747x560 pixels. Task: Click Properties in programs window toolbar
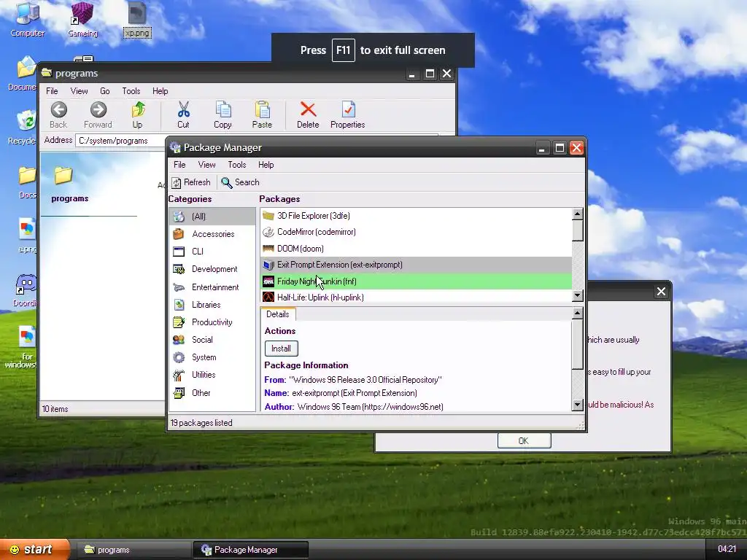(x=348, y=115)
